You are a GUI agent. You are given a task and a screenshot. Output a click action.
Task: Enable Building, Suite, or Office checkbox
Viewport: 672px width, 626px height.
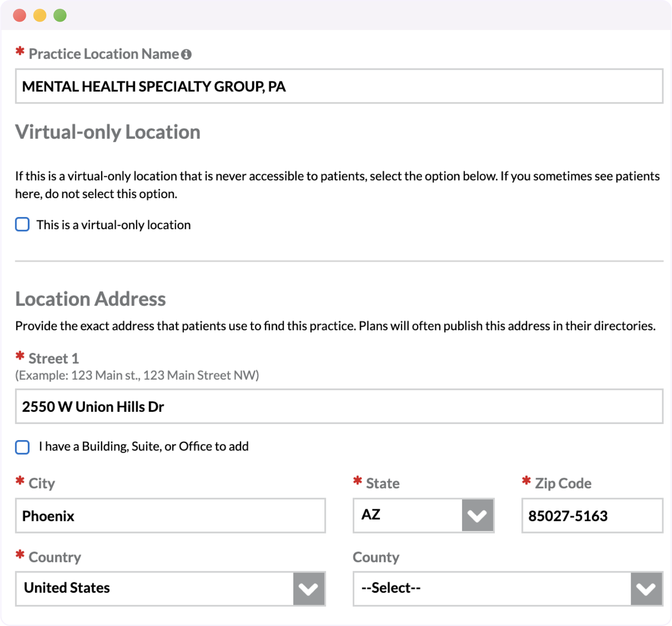[x=22, y=447]
